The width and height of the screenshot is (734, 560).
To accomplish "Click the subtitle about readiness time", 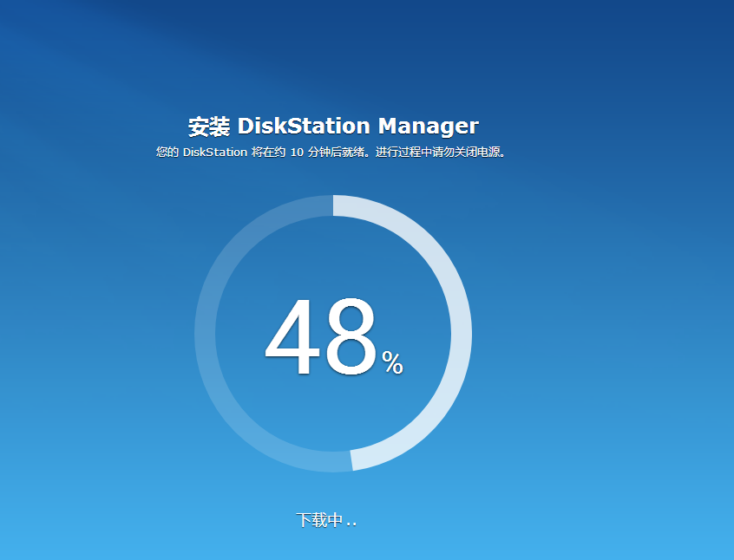I will pyautogui.click(x=331, y=152).
